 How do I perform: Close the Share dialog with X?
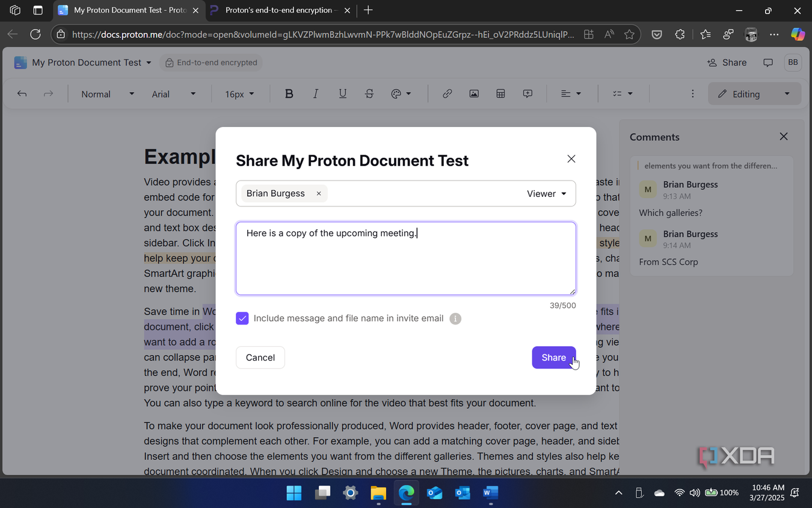pos(571,159)
